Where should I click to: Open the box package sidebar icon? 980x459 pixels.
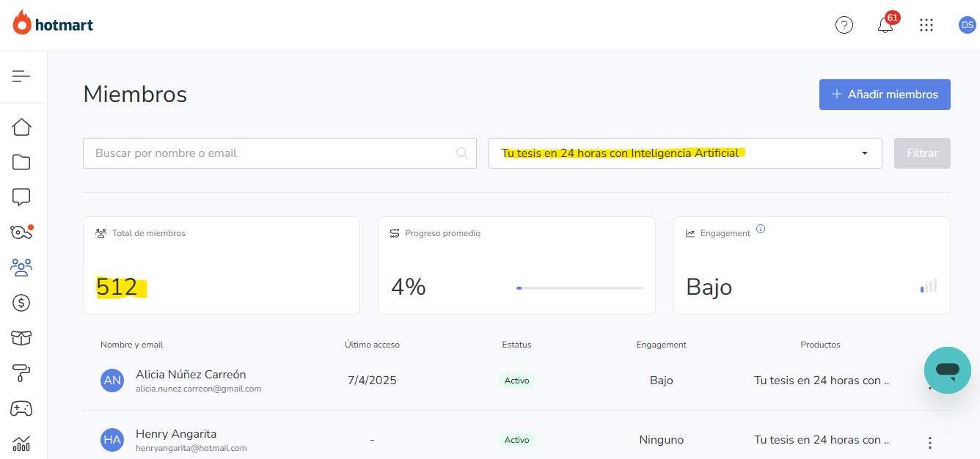21,337
